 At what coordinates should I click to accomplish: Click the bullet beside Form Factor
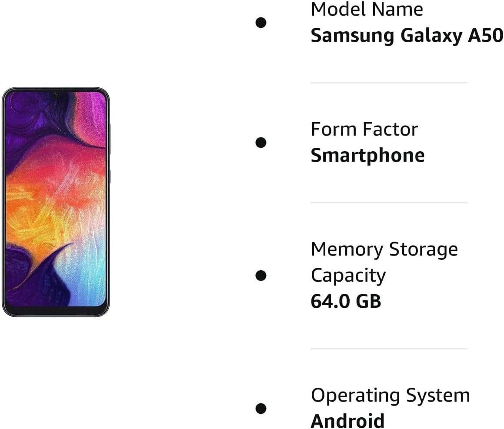[x=261, y=143]
